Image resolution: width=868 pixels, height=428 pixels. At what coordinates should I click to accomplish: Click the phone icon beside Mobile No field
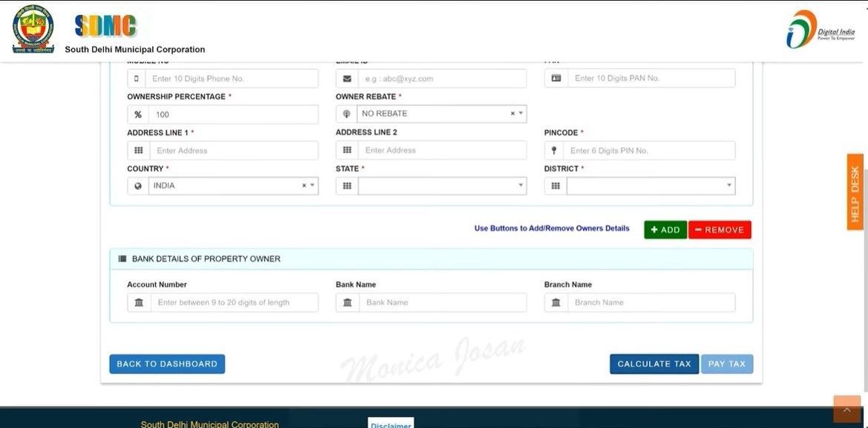(x=138, y=77)
